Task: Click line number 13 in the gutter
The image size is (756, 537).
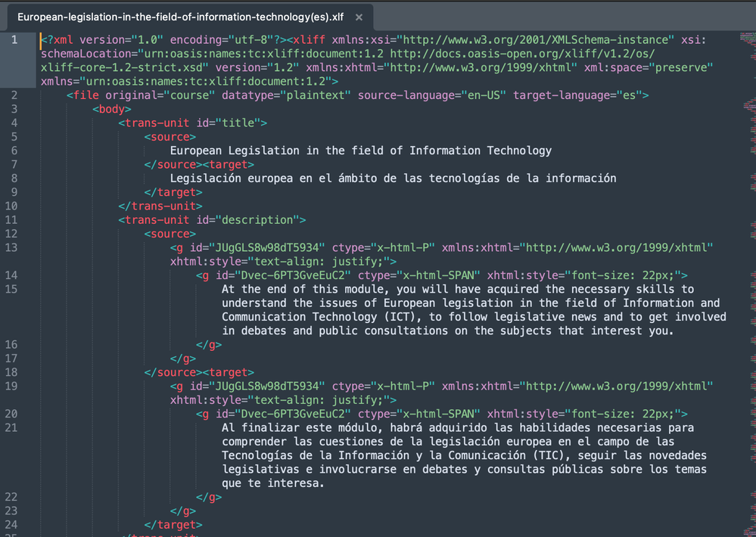Action: pyautogui.click(x=11, y=247)
